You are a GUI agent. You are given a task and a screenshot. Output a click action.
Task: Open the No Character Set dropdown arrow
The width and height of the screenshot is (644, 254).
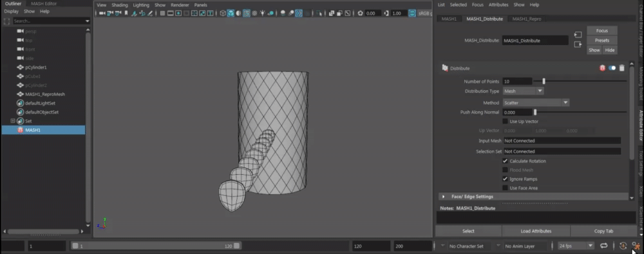(443, 246)
